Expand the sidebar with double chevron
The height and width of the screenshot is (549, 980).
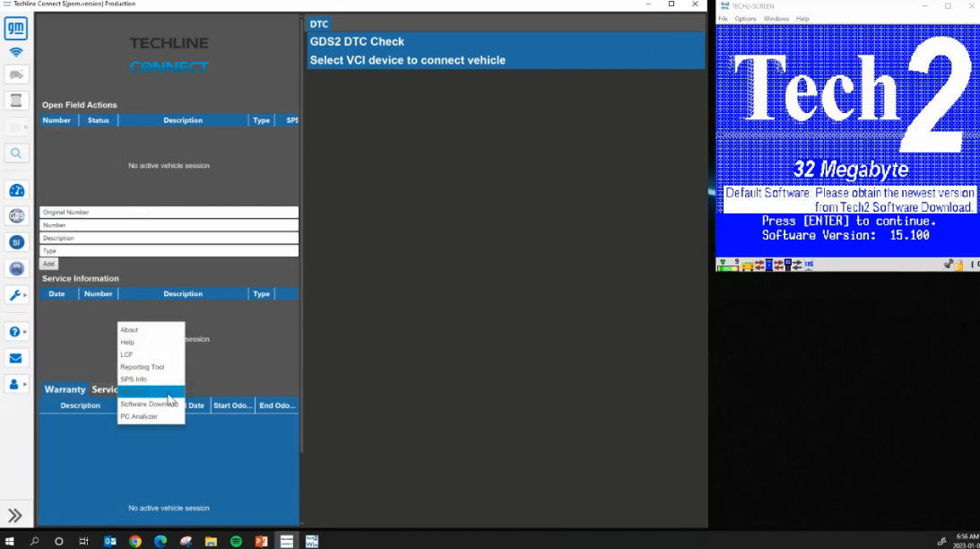[15, 515]
